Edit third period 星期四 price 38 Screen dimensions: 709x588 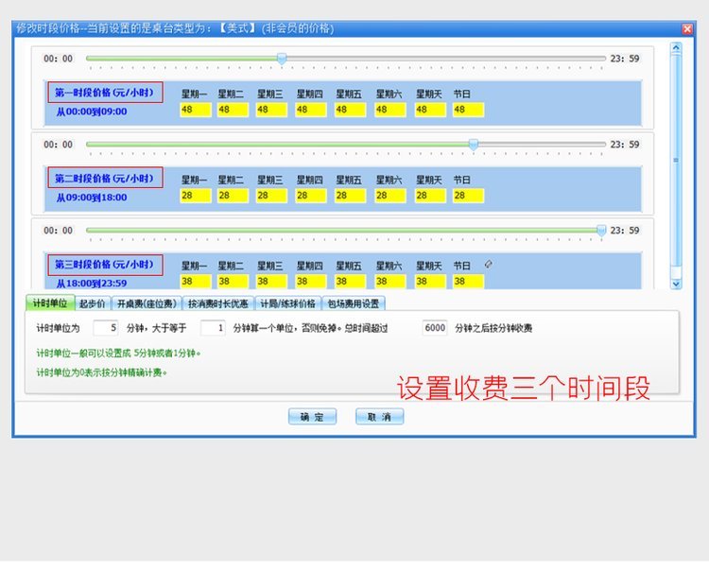point(311,282)
